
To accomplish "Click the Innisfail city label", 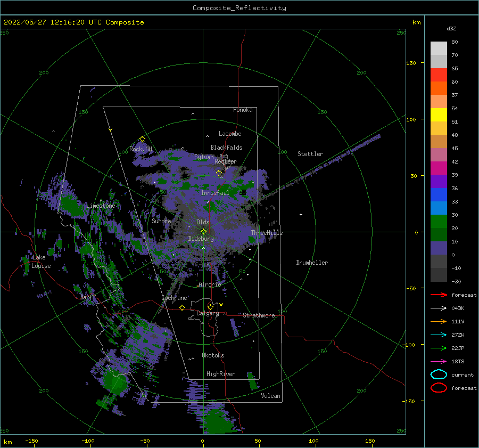I will coord(215,193).
